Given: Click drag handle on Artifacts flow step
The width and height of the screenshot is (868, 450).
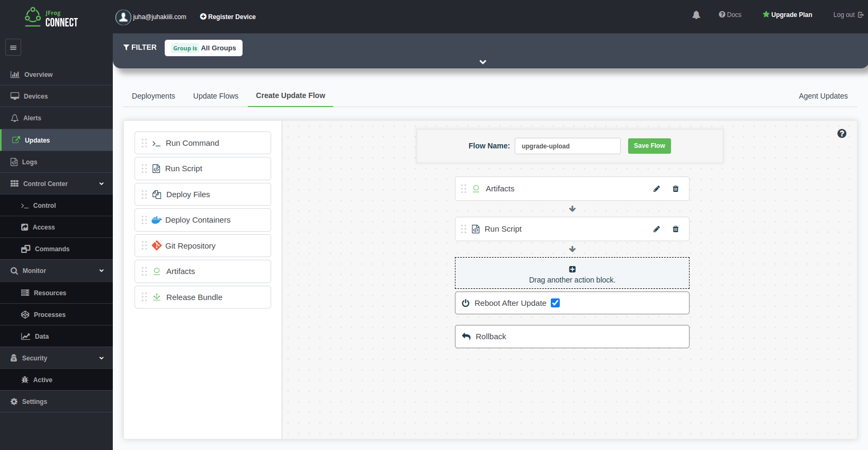Looking at the screenshot, I should point(463,189).
